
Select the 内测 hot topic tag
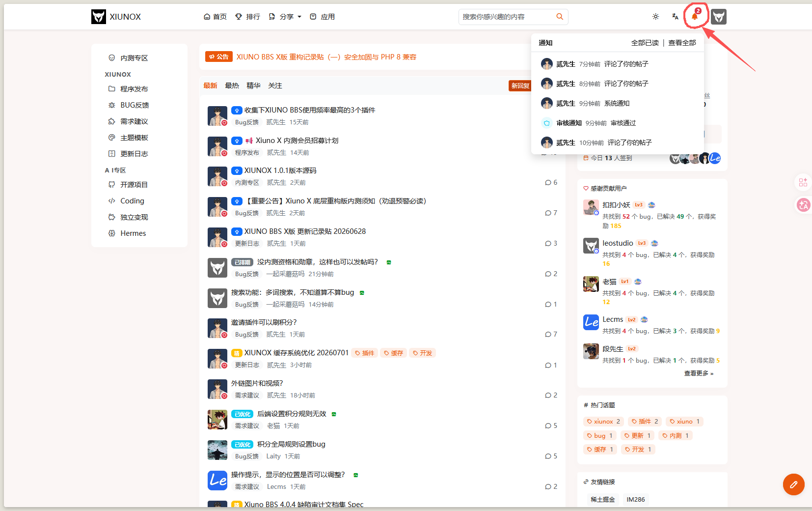(x=676, y=436)
